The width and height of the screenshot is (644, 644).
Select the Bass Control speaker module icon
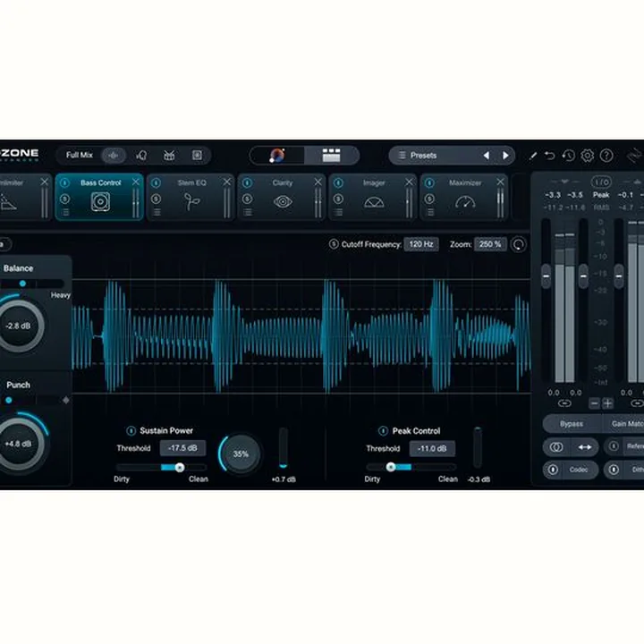point(100,201)
